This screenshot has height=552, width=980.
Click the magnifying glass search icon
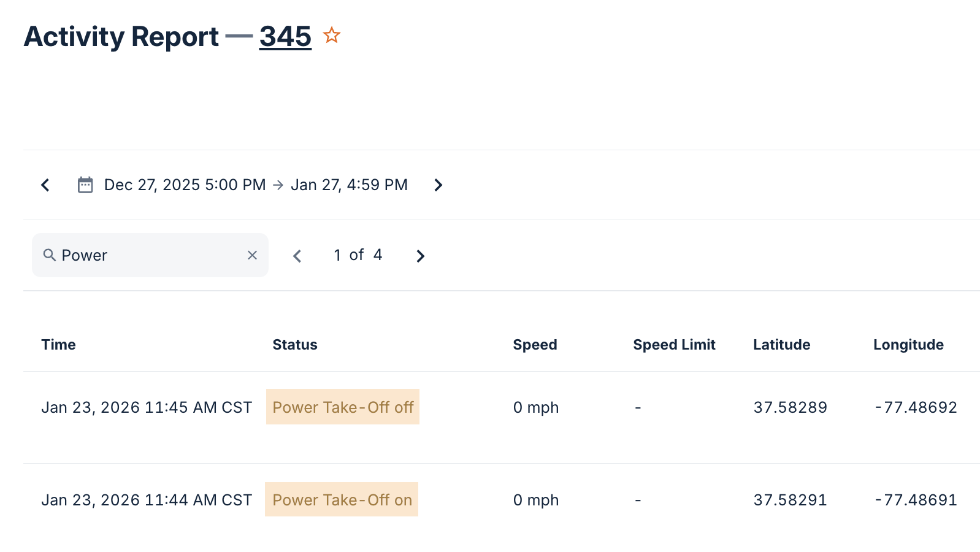[50, 255]
